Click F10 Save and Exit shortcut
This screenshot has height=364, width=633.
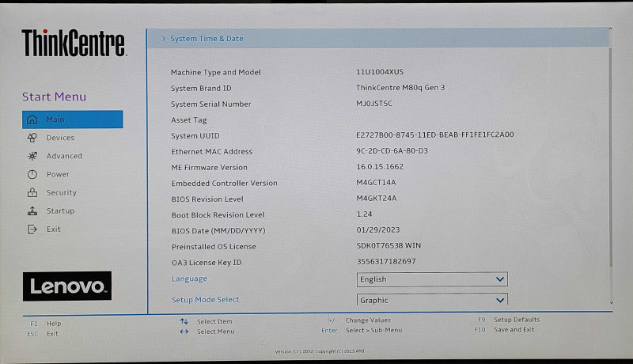(x=504, y=330)
